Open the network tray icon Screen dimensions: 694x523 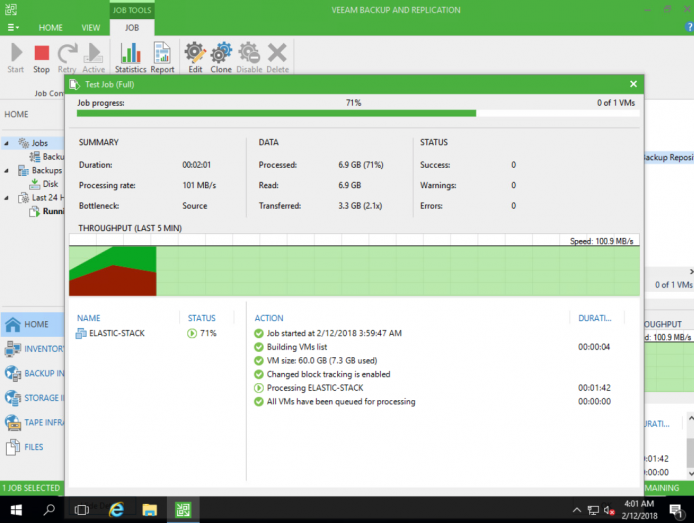pos(593,511)
